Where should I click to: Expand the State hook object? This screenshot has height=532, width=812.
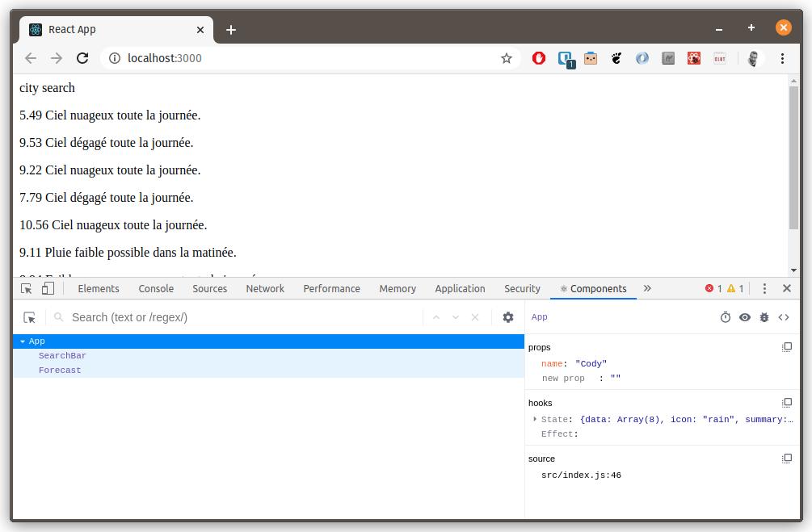[535, 419]
